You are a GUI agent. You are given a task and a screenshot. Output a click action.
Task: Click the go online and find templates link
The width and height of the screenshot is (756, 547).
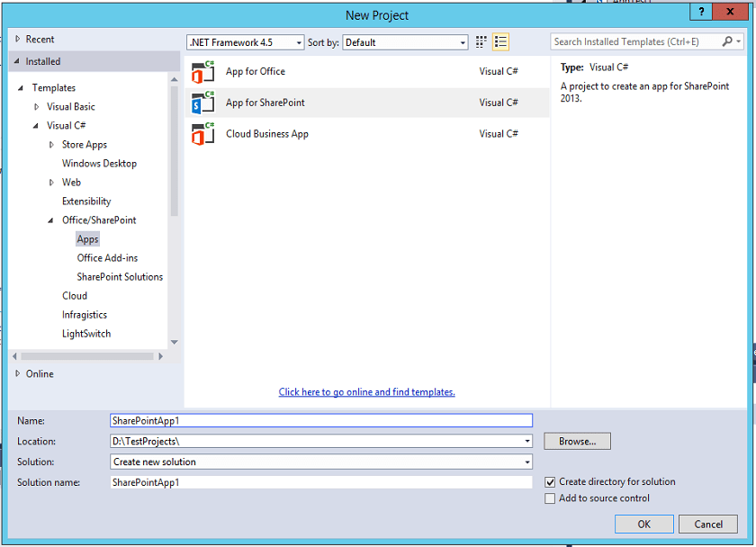coord(367,392)
